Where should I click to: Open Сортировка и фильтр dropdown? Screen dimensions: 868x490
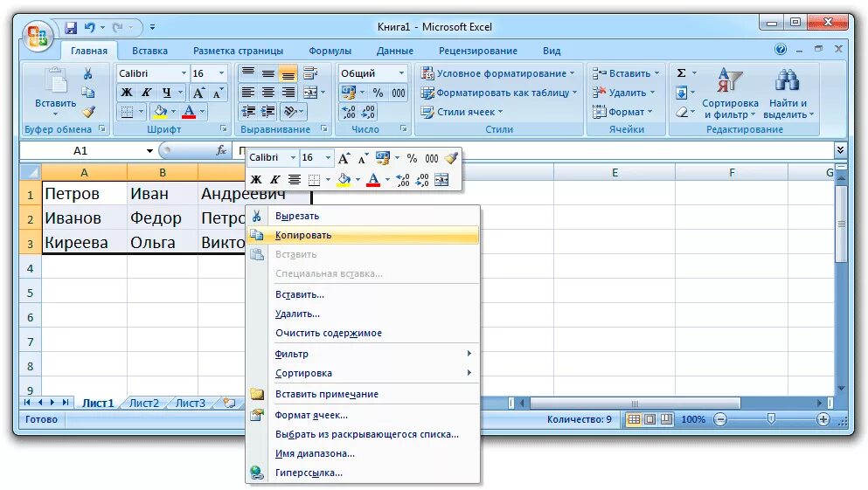[730, 93]
